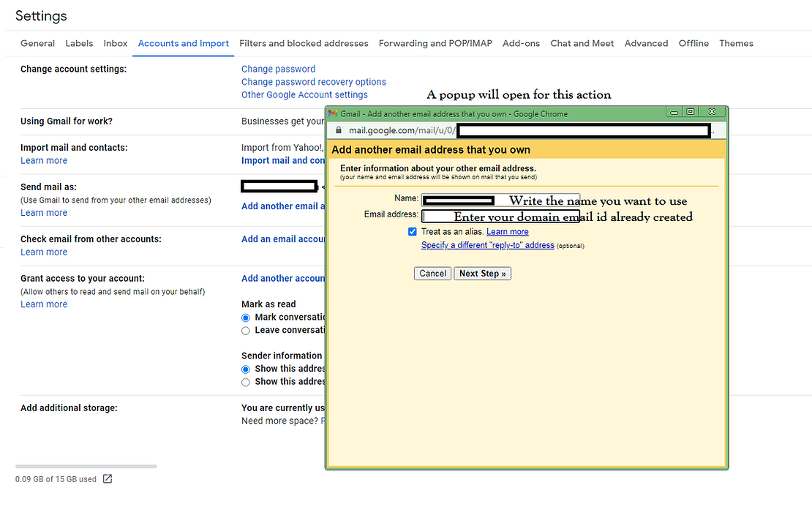Uncheck the Treat as an alias checkbox
The width and height of the screenshot is (812, 507).
point(413,232)
